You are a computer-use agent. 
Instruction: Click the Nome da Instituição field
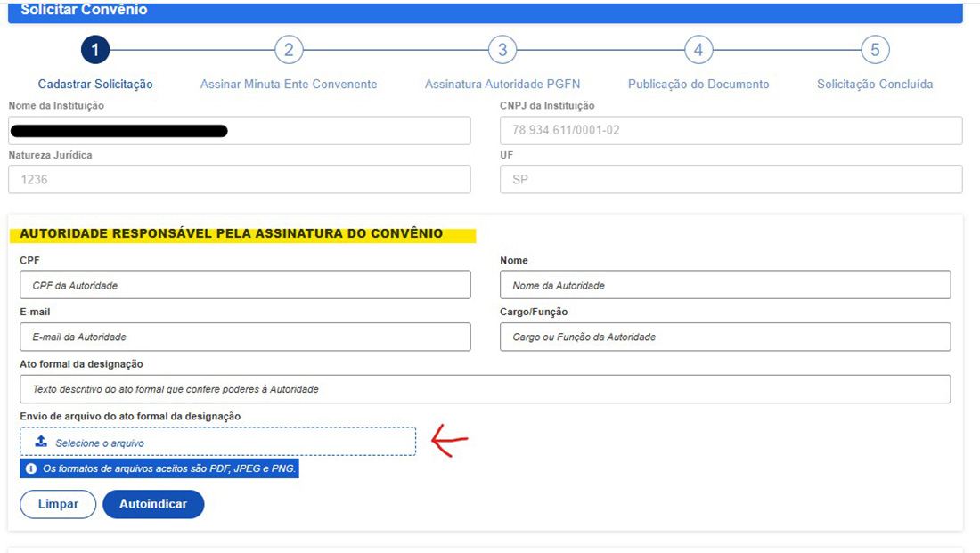240,131
